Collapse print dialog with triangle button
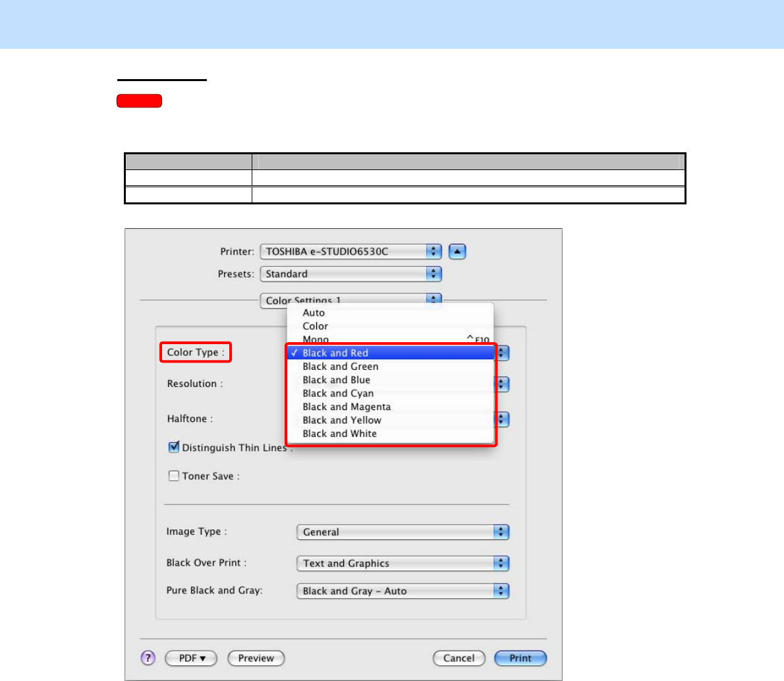 click(457, 251)
